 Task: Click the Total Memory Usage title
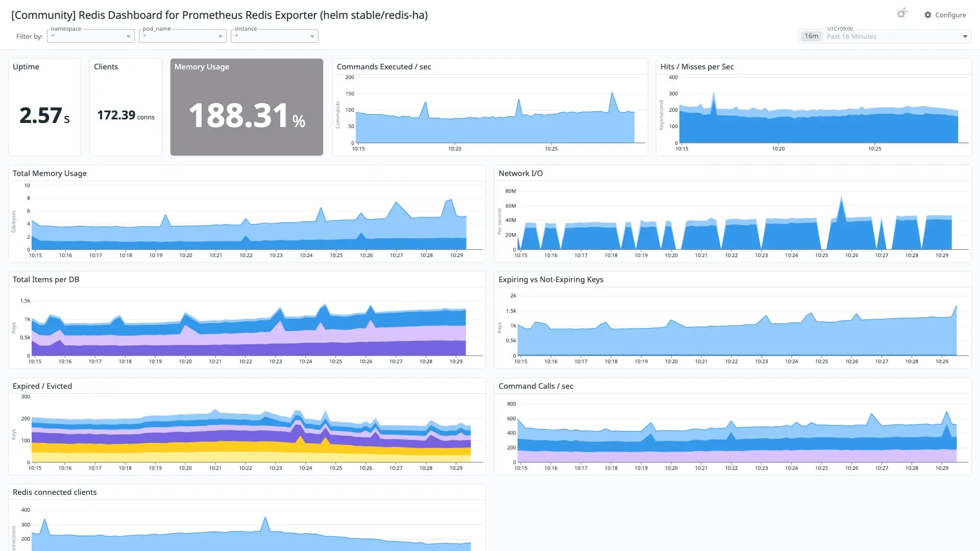(x=50, y=173)
